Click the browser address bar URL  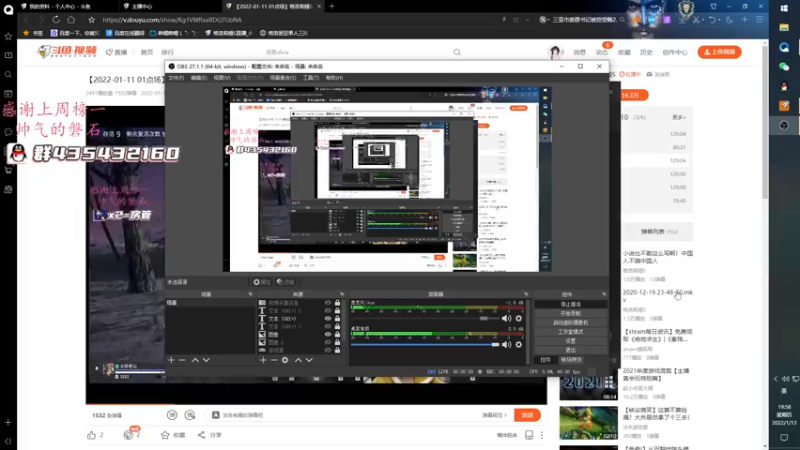coord(172,20)
